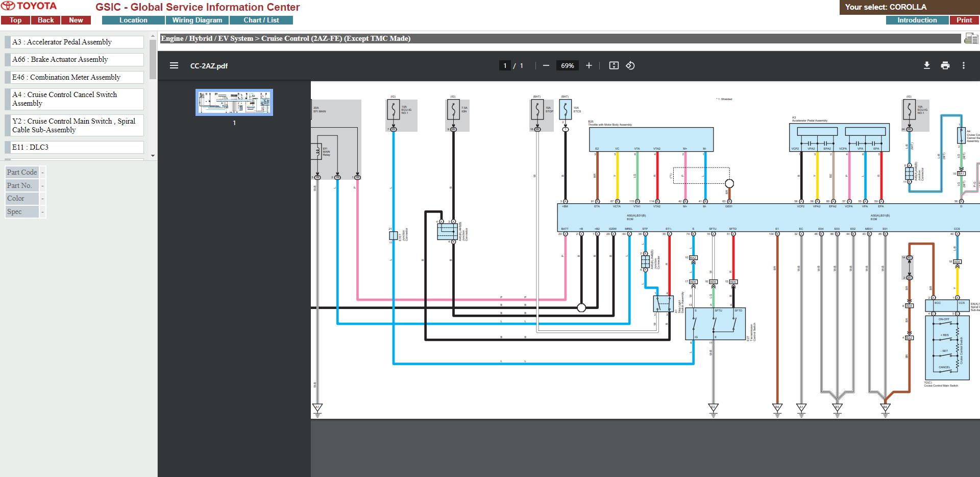Viewport: 980px width, 477px height.
Task: Click the 7.5A IGN fuse symbol
Action: click(453, 110)
